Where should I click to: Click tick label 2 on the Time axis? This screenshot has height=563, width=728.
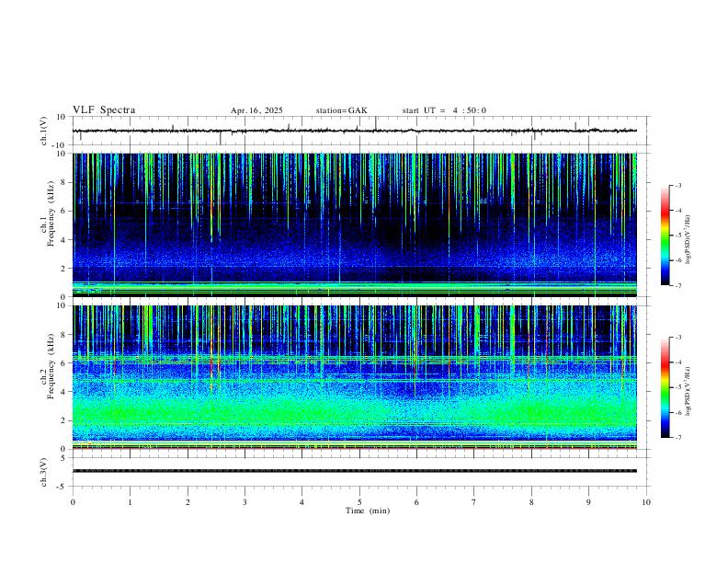(188, 502)
